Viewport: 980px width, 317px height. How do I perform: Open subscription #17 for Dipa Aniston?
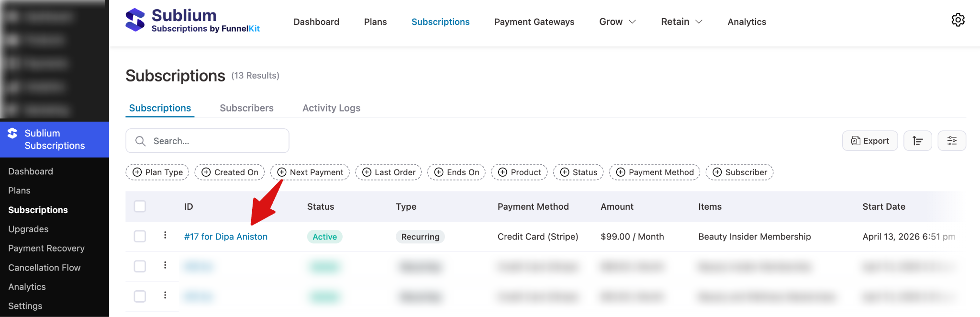(x=226, y=237)
